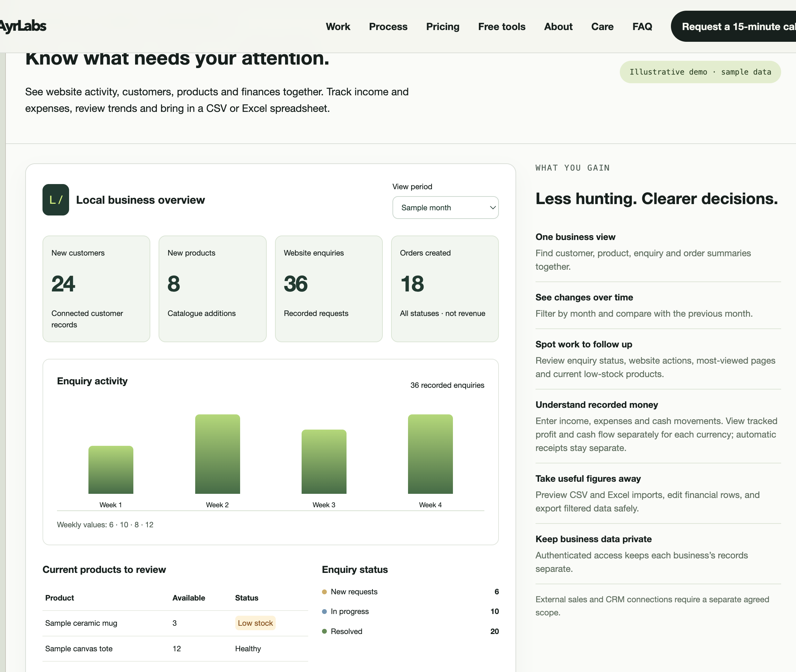Go to the Process page

pos(388,26)
